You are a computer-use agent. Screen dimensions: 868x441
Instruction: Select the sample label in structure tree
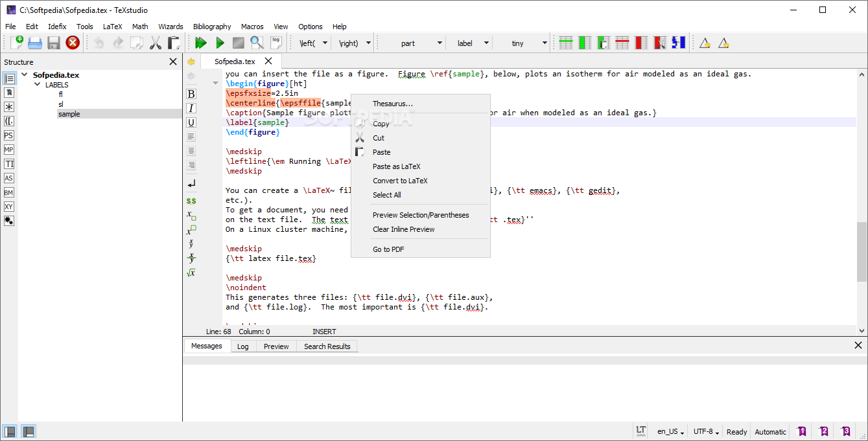coord(69,114)
